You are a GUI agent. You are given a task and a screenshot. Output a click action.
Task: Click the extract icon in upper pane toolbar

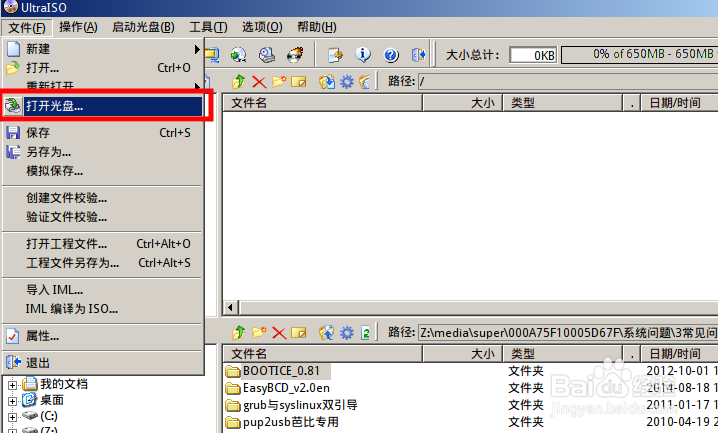tap(326, 82)
